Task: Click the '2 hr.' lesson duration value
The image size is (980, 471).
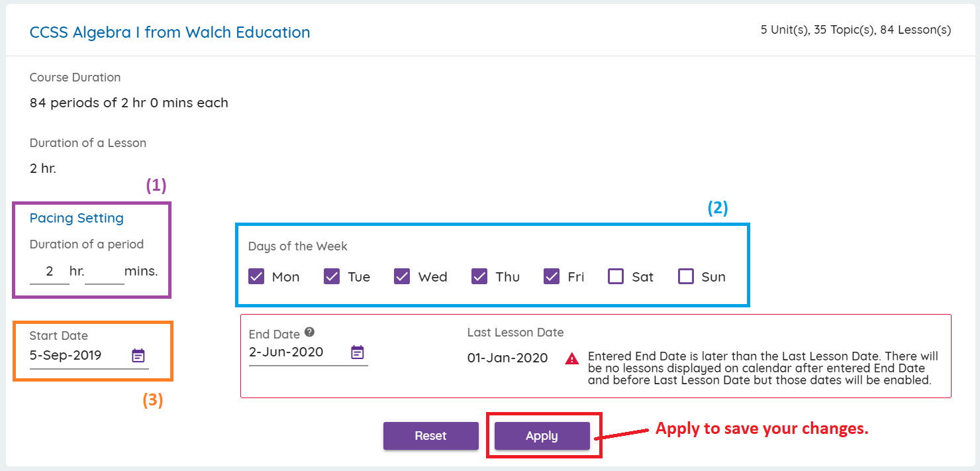Action: click(43, 168)
